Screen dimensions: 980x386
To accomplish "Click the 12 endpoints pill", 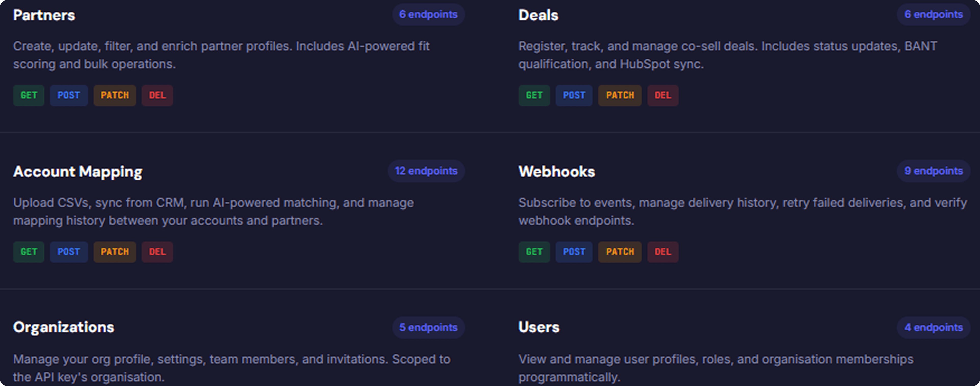I will [426, 171].
